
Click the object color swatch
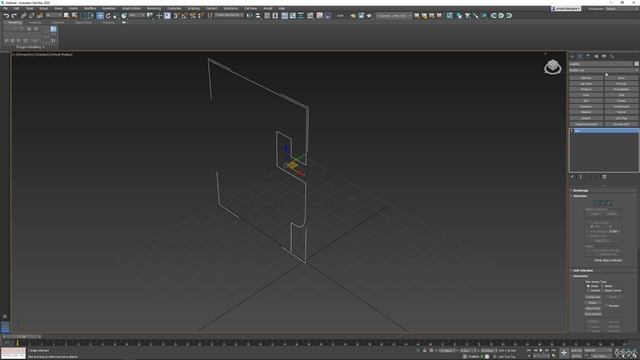tap(636, 64)
